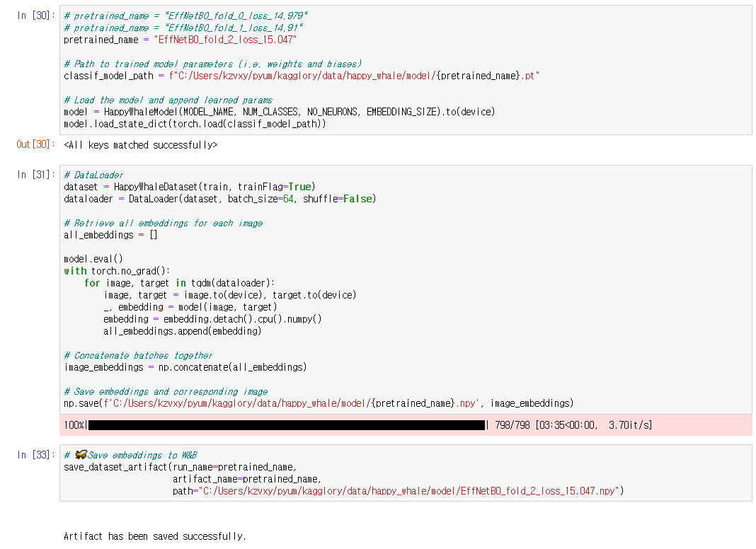Image resolution: width=756 pixels, height=549 pixels.
Task: Click the np.save(...) line in cell 31
Action: click(319, 404)
